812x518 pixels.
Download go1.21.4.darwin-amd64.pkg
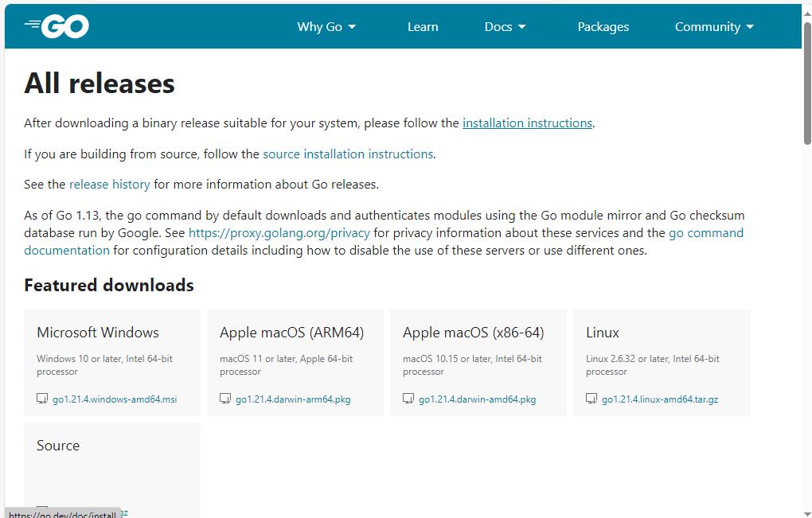pos(478,399)
